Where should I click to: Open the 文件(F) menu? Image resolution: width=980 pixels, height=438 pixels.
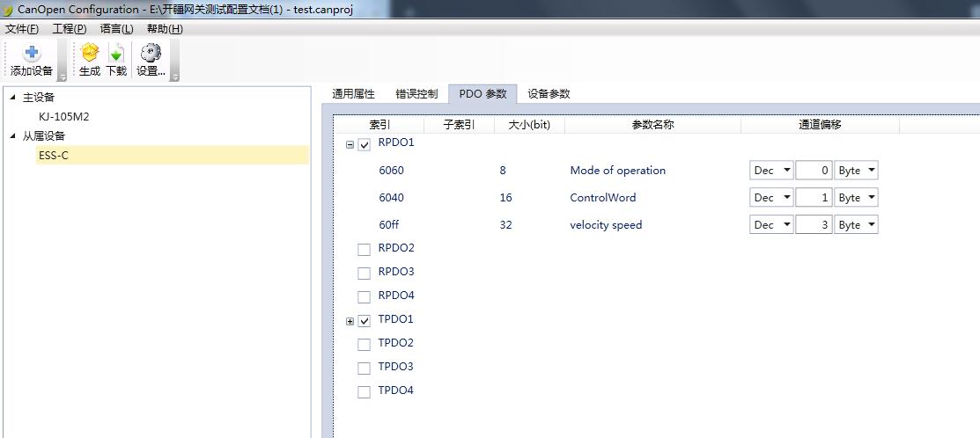pos(22,29)
